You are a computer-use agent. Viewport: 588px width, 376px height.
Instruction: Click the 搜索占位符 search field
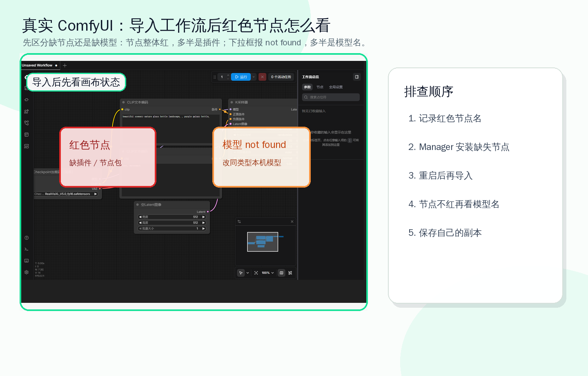[331, 97]
